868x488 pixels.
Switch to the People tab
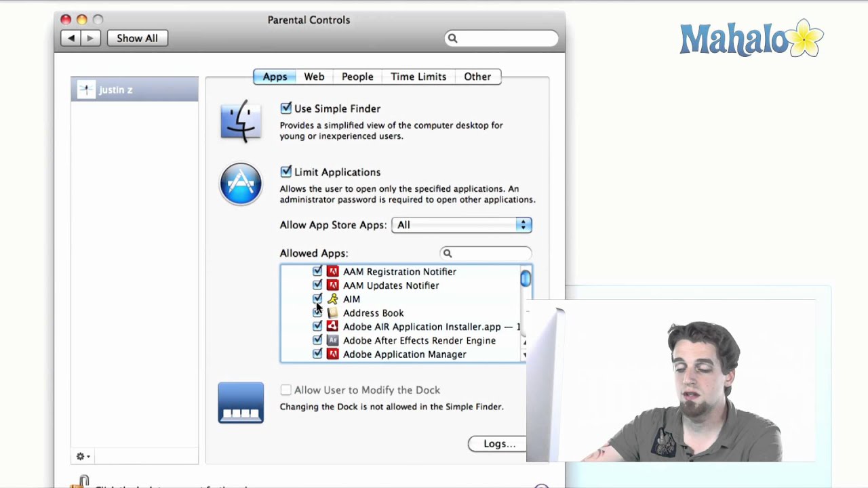(357, 77)
